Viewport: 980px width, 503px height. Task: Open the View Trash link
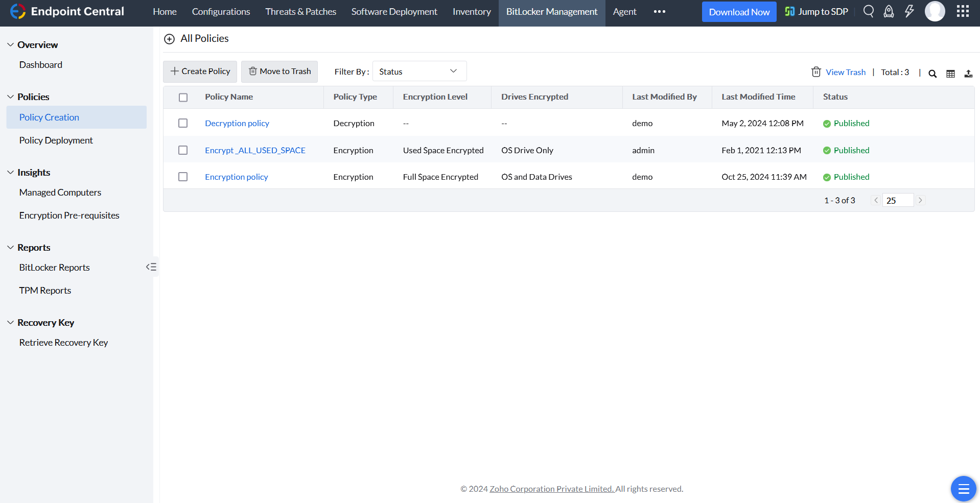point(845,73)
